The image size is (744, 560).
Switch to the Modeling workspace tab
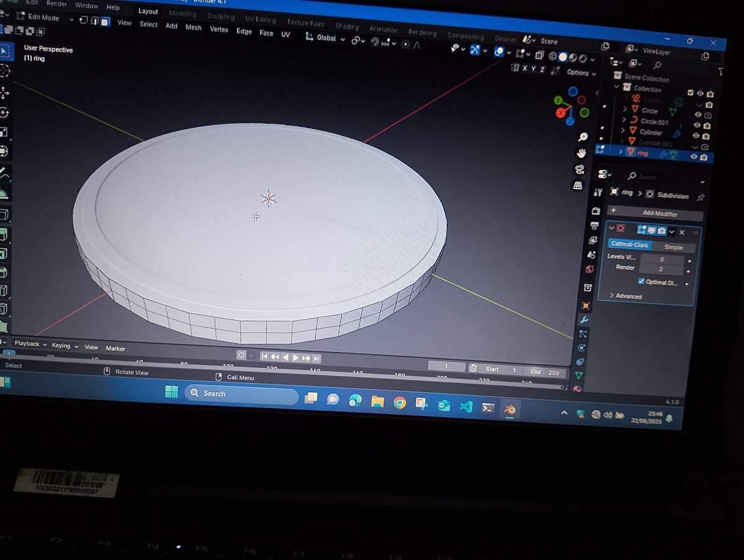tap(182, 14)
